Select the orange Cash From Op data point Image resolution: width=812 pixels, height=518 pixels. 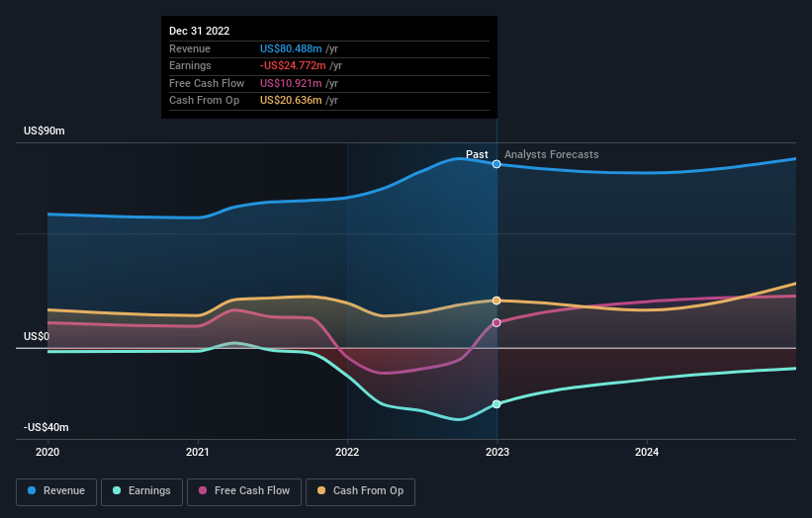tap(496, 301)
